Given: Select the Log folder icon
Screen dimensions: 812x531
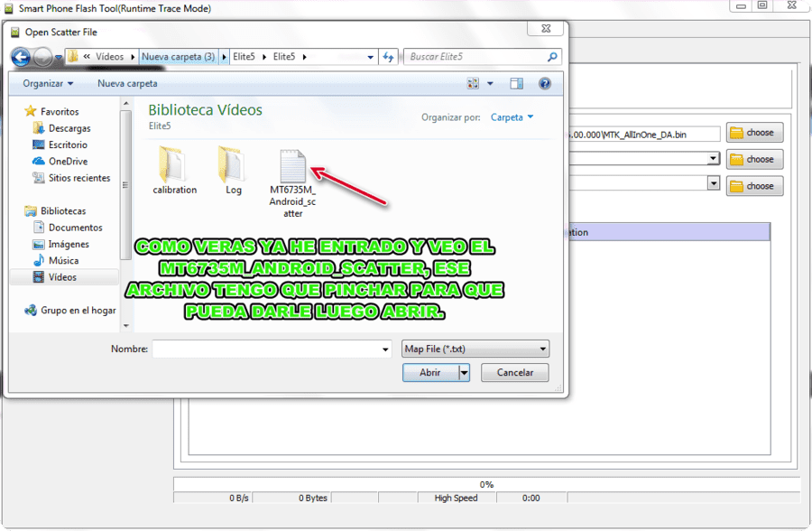Looking at the screenshot, I should click(231, 163).
